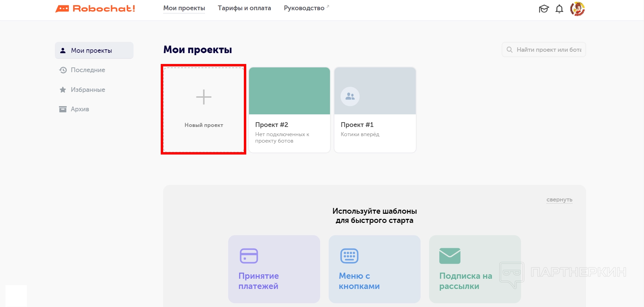Click the plus icon for new project

(204, 97)
